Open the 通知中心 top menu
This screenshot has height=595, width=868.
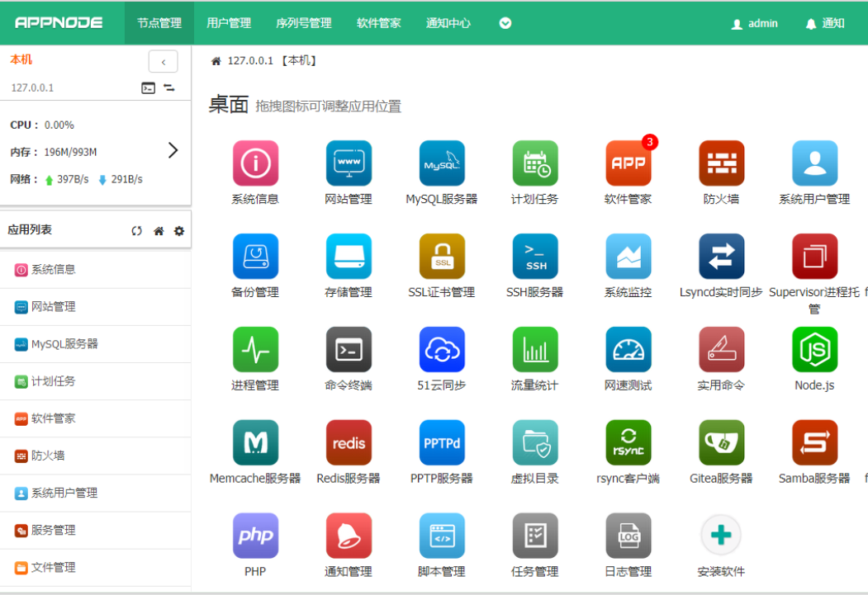pos(448,23)
